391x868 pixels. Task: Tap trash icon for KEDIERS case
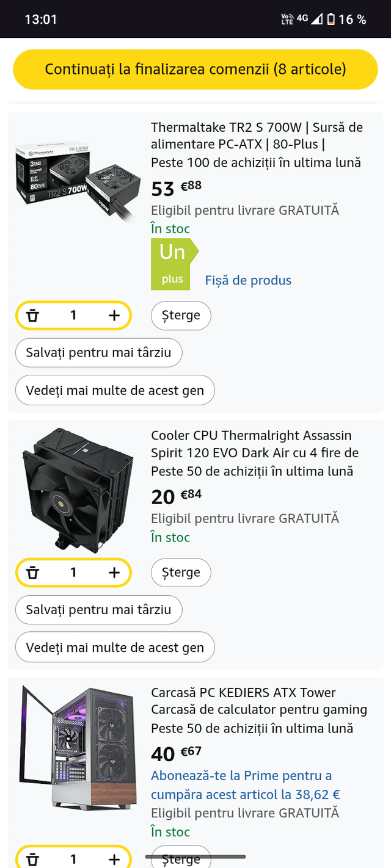click(x=33, y=859)
